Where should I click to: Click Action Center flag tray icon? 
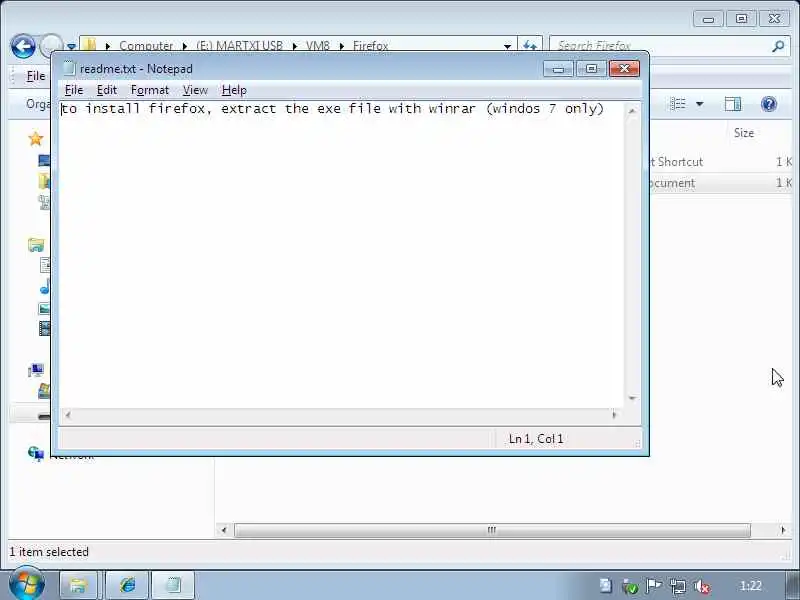point(654,586)
